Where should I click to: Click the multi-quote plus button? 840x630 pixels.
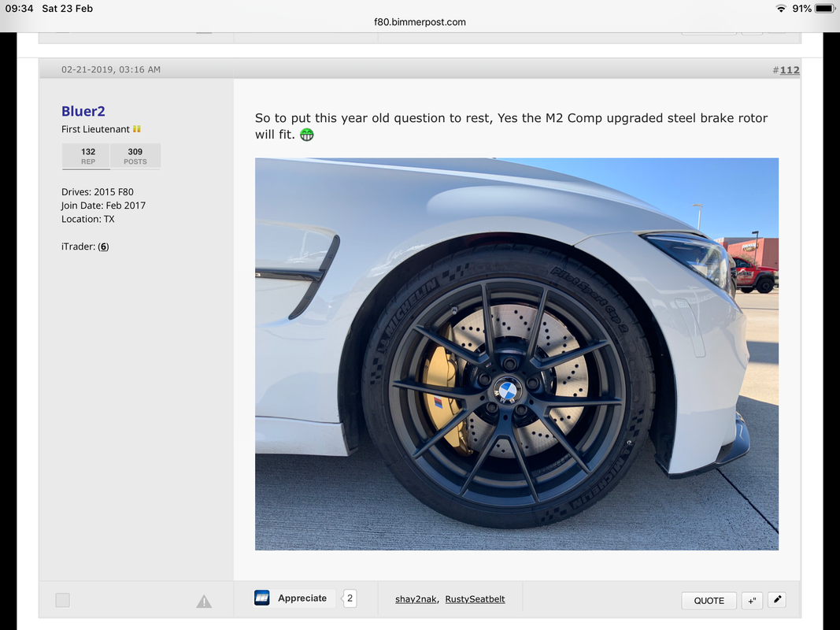[752, 601]
